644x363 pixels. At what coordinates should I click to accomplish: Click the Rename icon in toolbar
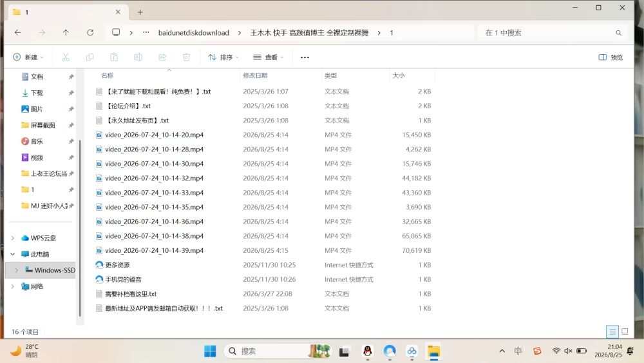[x=138, y=57]
